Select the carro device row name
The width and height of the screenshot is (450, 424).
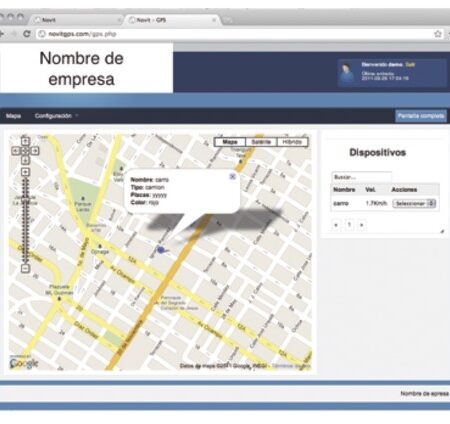click(341, 203)
